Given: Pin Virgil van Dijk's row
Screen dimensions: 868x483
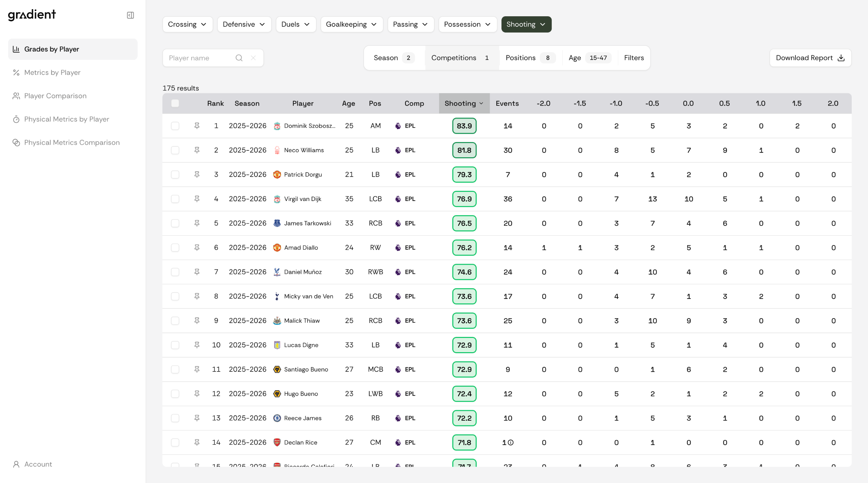Looking at the screenshot, I should tap(197, 199).
